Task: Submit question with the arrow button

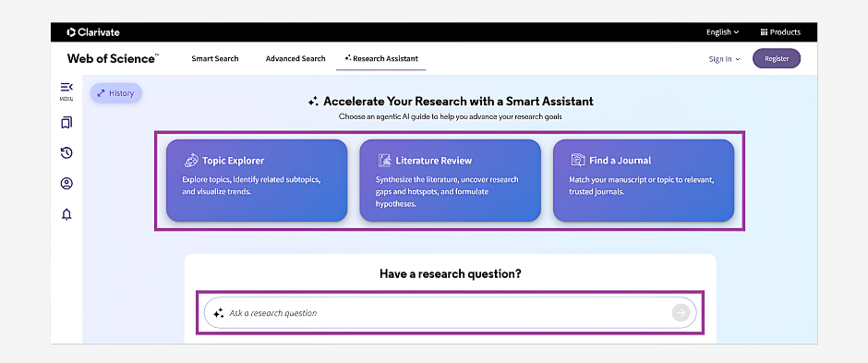Action: tap(681, 312)
